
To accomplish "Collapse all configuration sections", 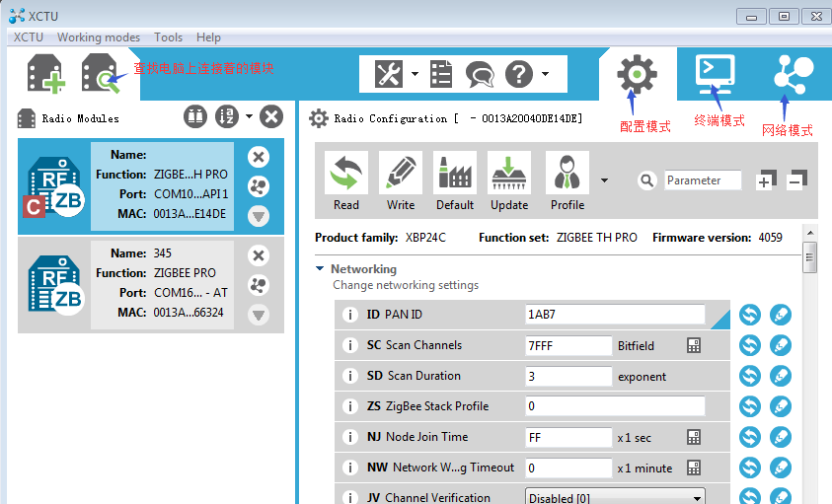I will pyautogui.click(x=797, y=180).
